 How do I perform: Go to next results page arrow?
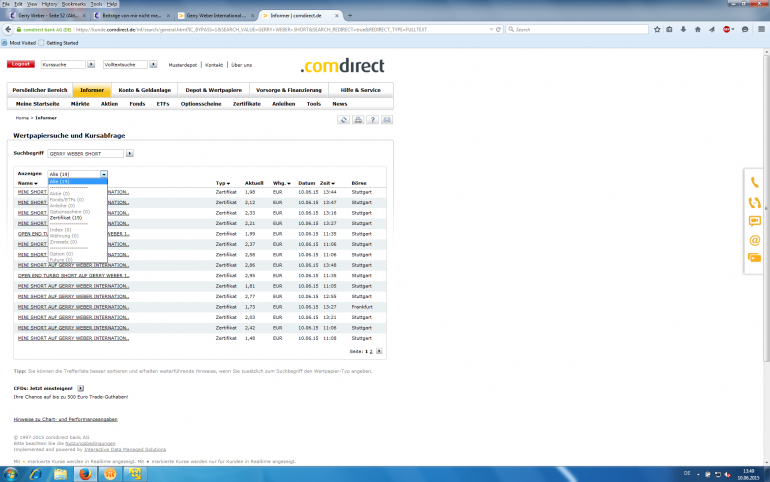point(379,351)
